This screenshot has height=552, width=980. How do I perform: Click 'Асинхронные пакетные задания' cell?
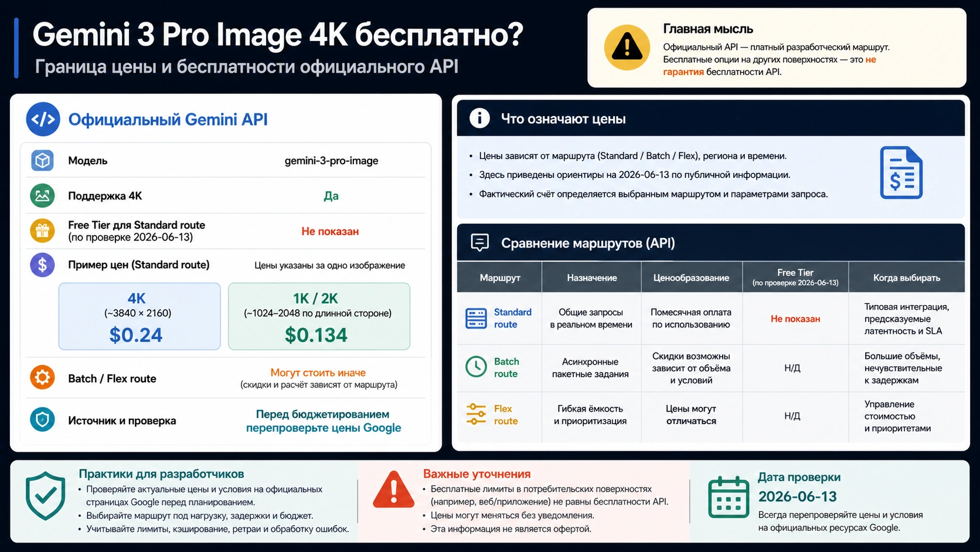590,368
